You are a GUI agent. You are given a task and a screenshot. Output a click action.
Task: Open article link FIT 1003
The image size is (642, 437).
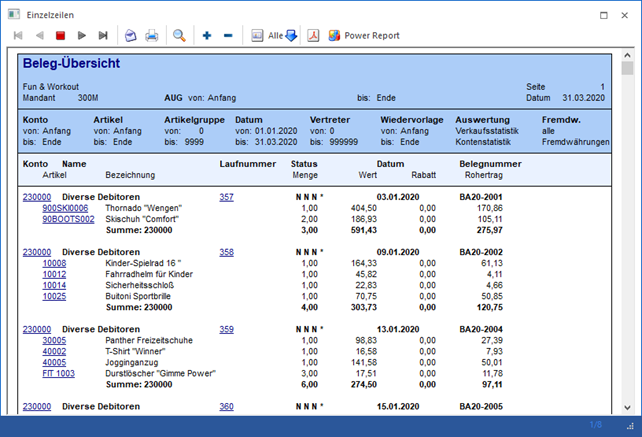[x=59, y=373]
